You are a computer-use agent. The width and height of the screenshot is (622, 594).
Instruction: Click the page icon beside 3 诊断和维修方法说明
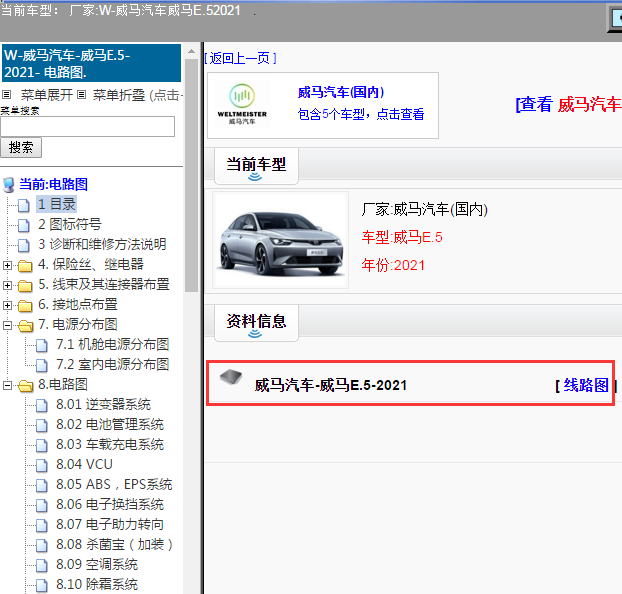coord(24,245)
